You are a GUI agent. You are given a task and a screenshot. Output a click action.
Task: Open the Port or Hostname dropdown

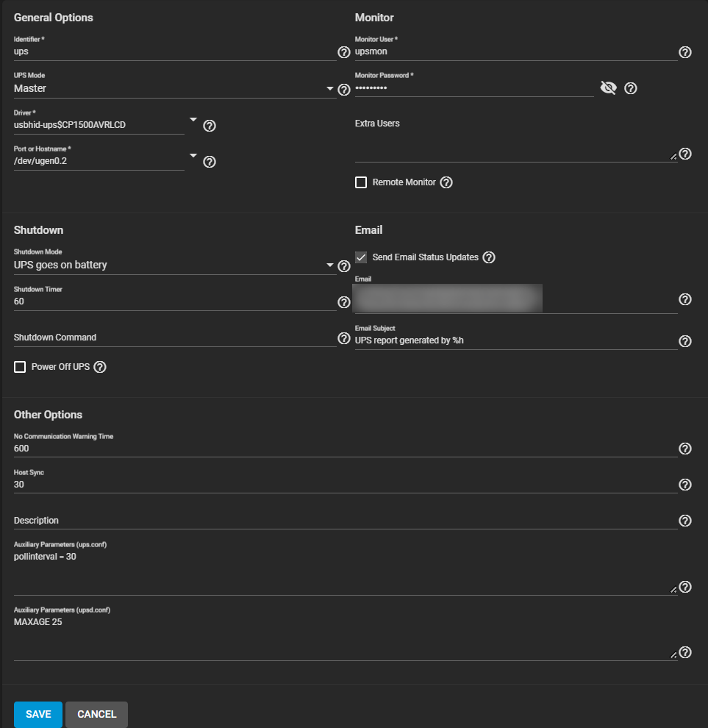pyautogui.click(x=193, y=155)
